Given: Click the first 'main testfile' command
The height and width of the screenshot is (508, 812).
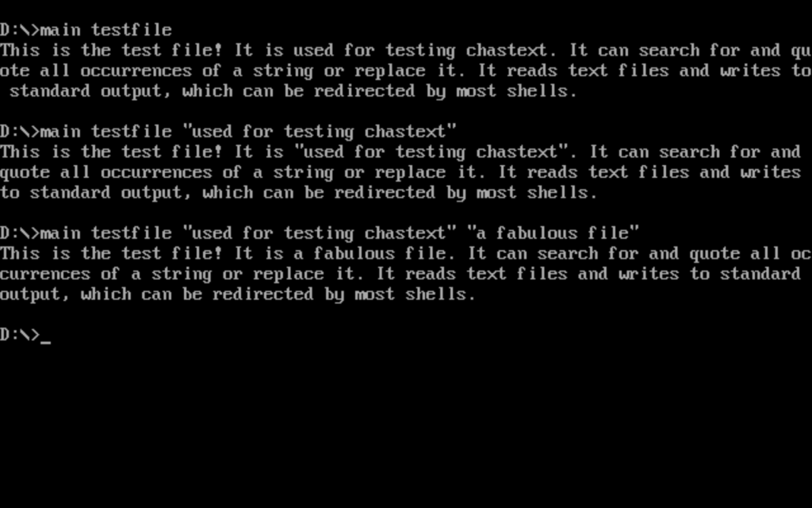Looking at the screenshot, I should (x=106, y=30).
